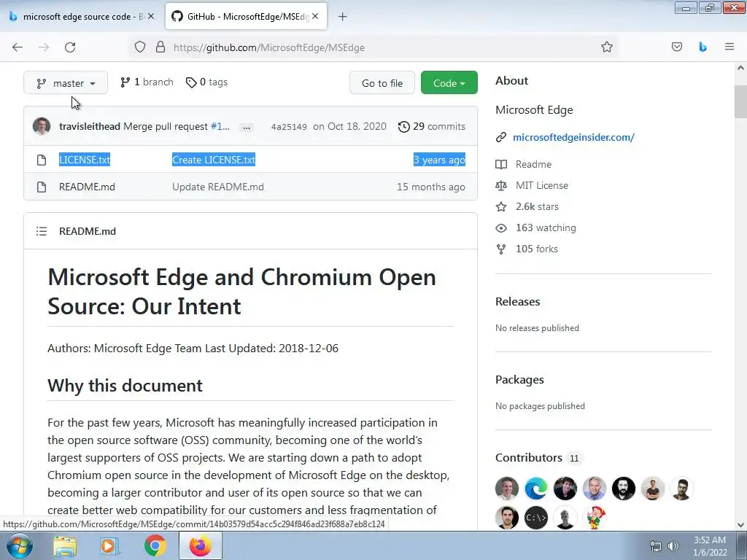Bookmark this page with the star
The image size is (747, 560).
[606, 47]
